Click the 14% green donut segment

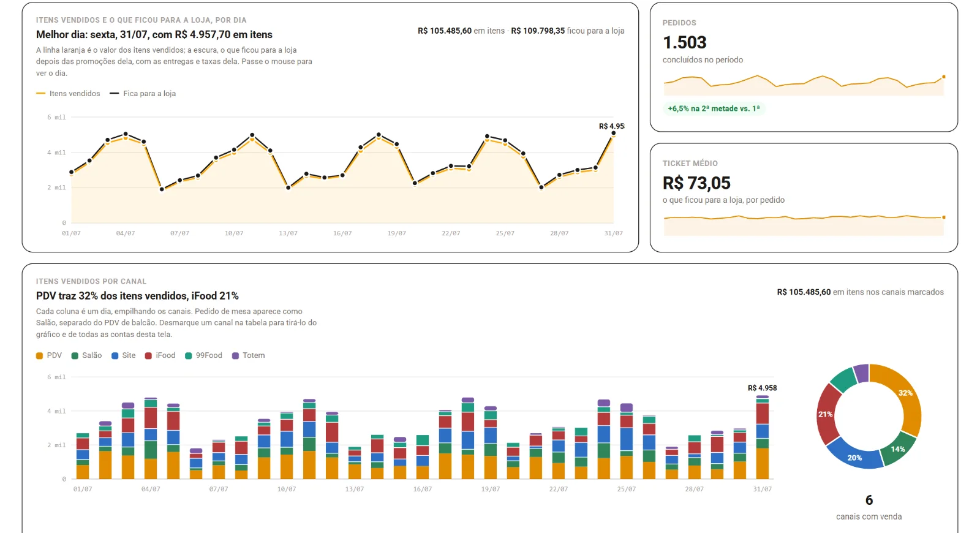[898, 448]
